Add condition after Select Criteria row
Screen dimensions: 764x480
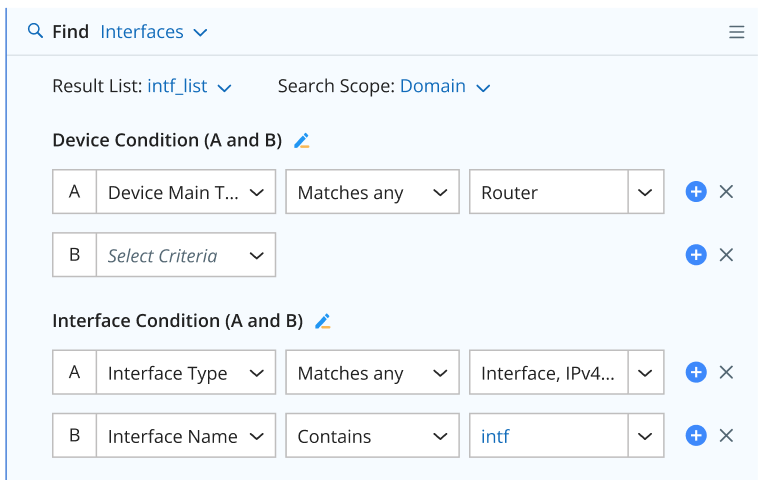tap(696, 255)
